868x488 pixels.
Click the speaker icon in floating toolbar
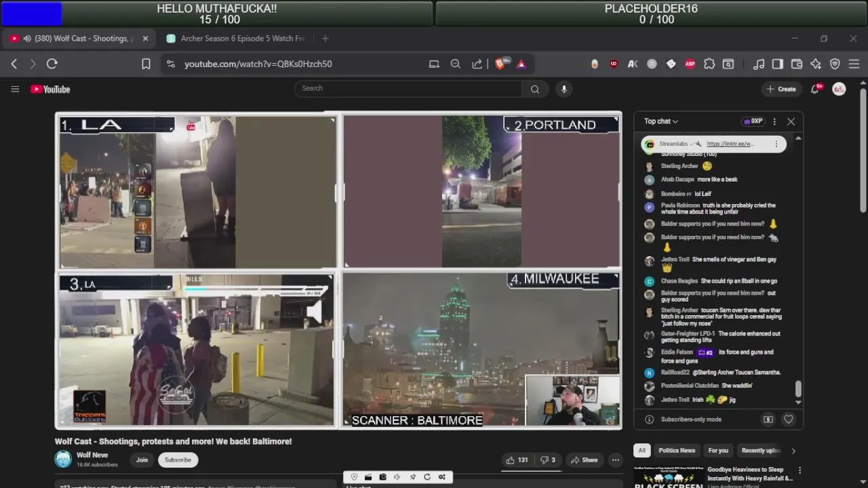point(397,477)
